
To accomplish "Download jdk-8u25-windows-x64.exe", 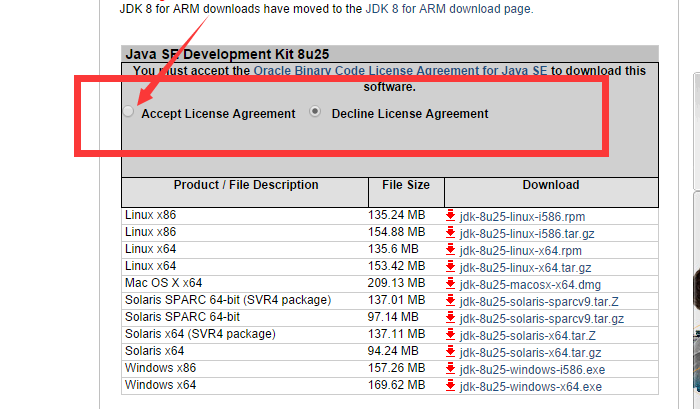I will point(530,387).
